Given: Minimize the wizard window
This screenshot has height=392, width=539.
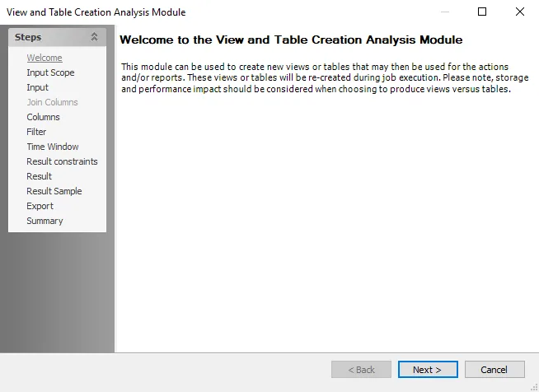Looking at the screenshot, I should pyautogui.click(x=445, y=12).
